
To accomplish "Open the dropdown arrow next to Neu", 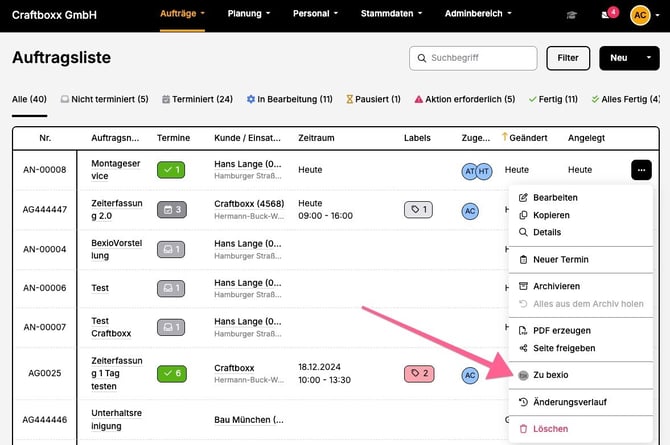I will coord(647,58).
